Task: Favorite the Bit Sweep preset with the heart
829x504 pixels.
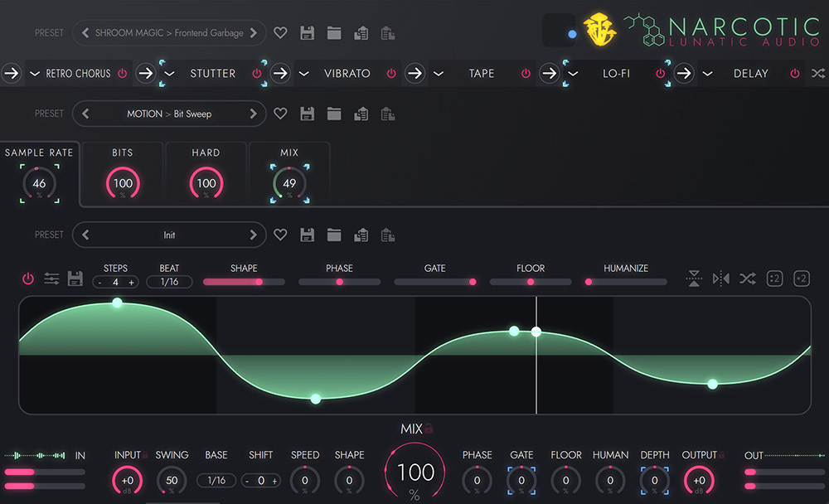Action: click(280, 114)
